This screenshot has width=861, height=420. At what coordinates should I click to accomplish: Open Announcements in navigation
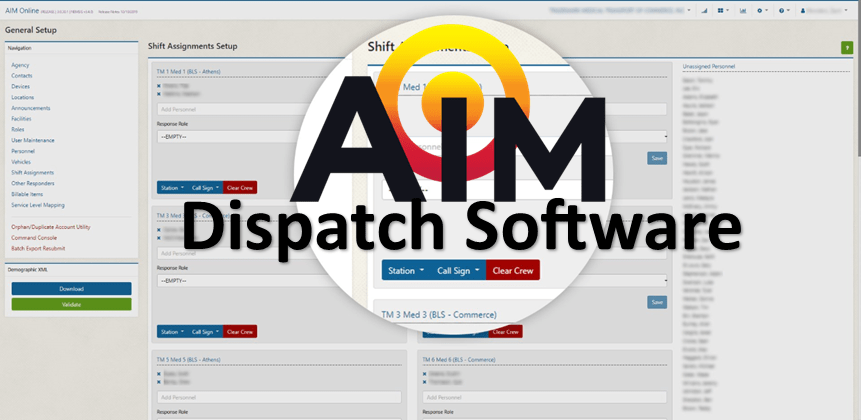31,108
